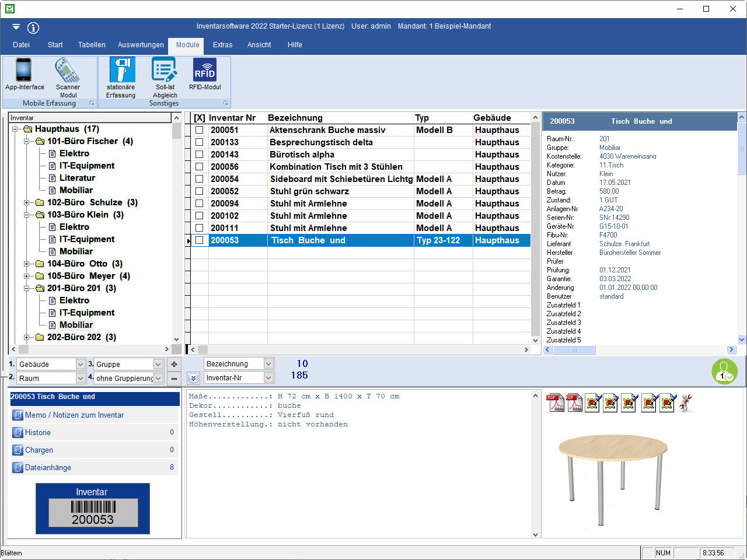The width and height of the screenshot is (747, 560).
Task: Open the Inventar-Nr sort dropdown
Action: (x=268, y=377)
